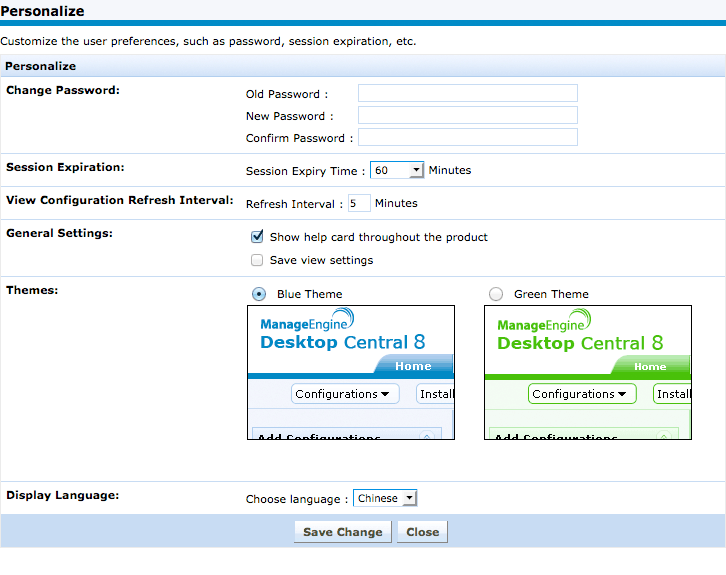Click the Themes label text
The width and height of the screenshot is (726, 575).
point(32,290)
